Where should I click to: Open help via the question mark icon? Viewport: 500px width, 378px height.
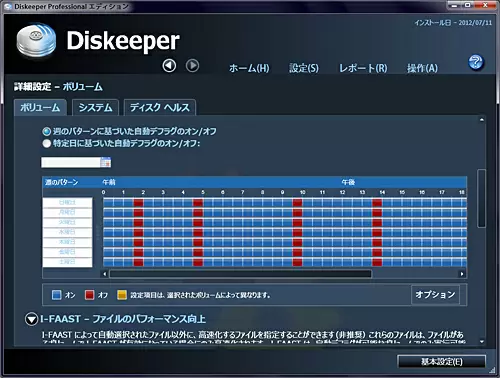point(476,62)
